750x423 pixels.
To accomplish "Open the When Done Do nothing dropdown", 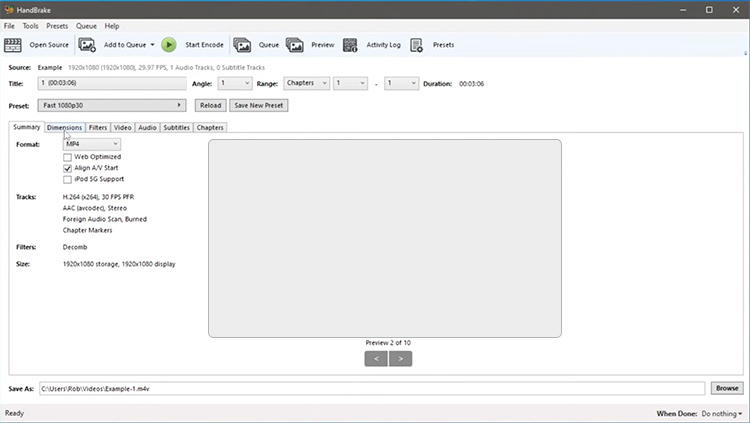I will [x=722, y=413].
